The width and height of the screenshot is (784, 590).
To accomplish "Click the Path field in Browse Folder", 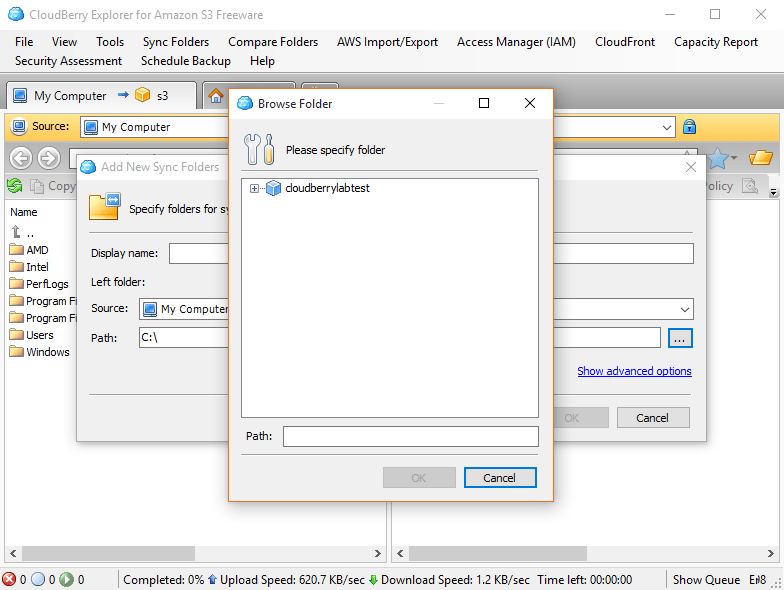I will coord(410,436).
